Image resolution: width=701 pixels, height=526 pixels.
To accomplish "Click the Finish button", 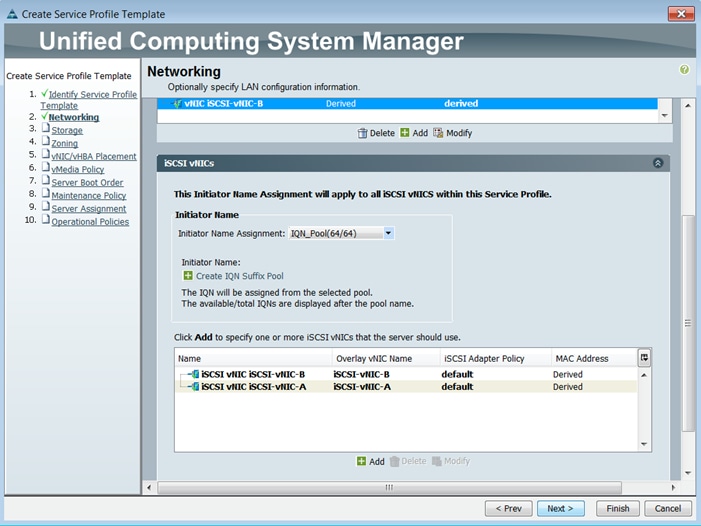I will pyautogui.click(x=618, y=509).
